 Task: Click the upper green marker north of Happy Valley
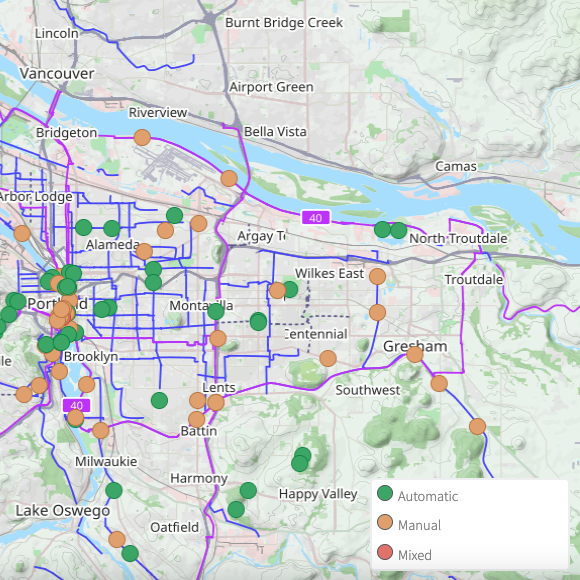point(303,455)
